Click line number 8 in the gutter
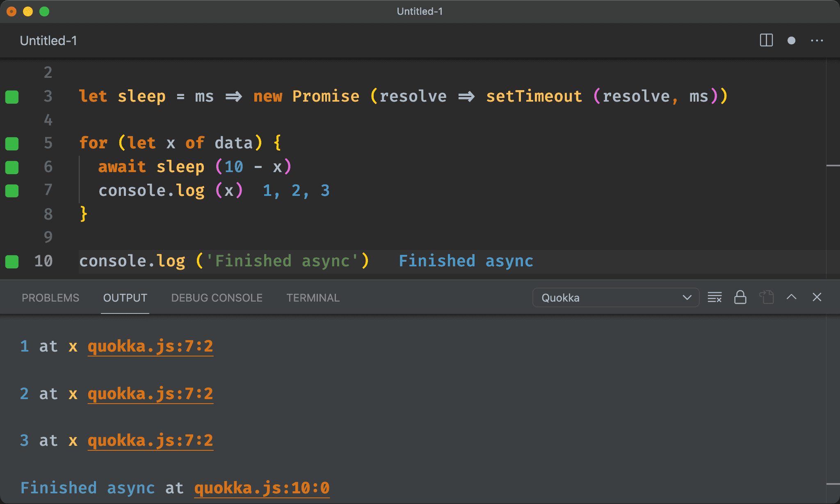 (48, 214)
